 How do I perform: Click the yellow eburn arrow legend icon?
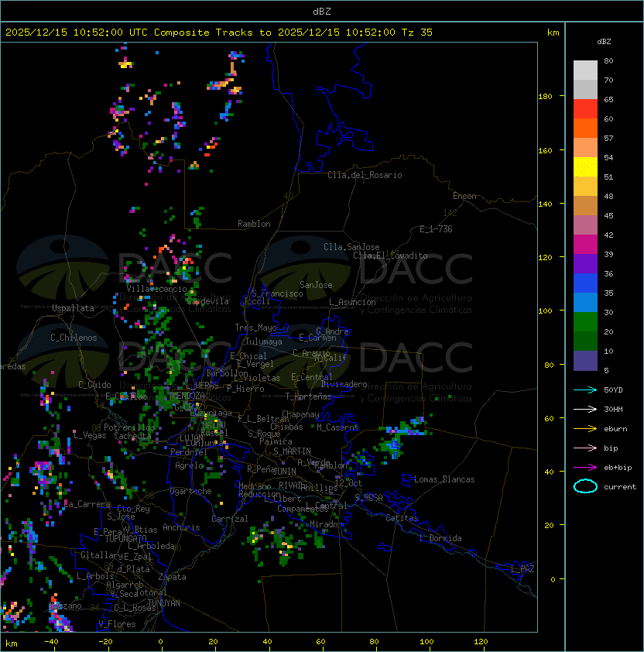tap(585, 429)
